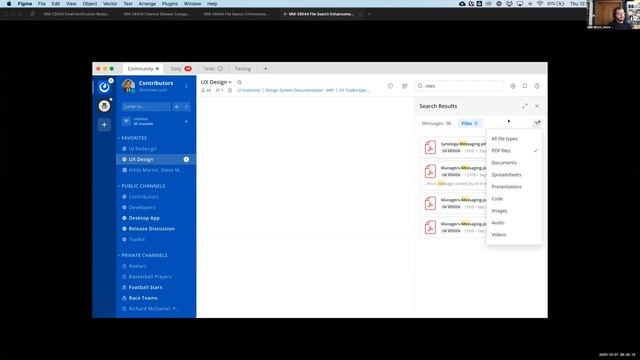Open the Figma menu in menu bar
The width and height of the screenshot is (640, 360).
25,4
